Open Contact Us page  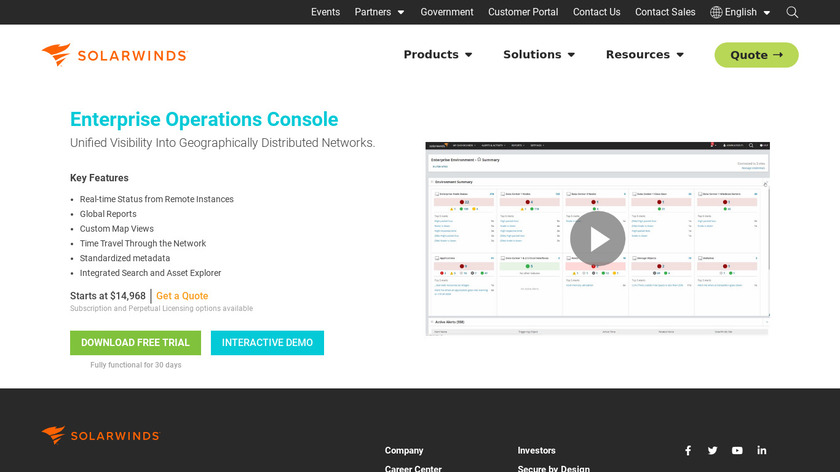[x=596, y=12]
